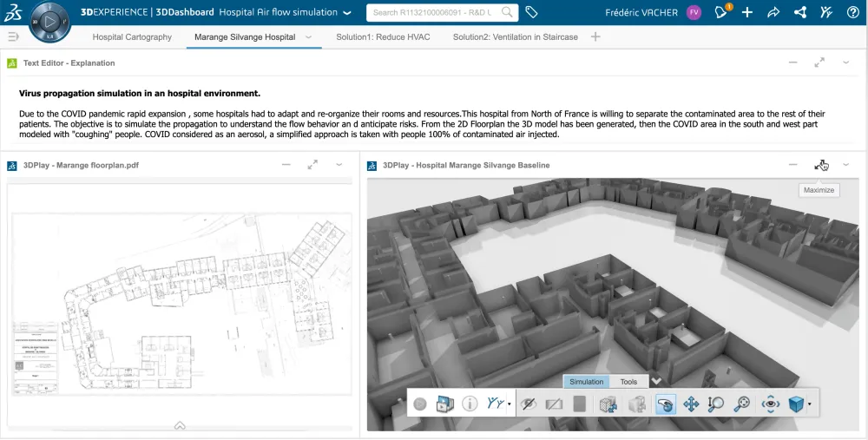Open Hospital Baseline widget menu chevron
Image resolution: width=868 pixels, height=440 pixels.
[x=845, y=164]
